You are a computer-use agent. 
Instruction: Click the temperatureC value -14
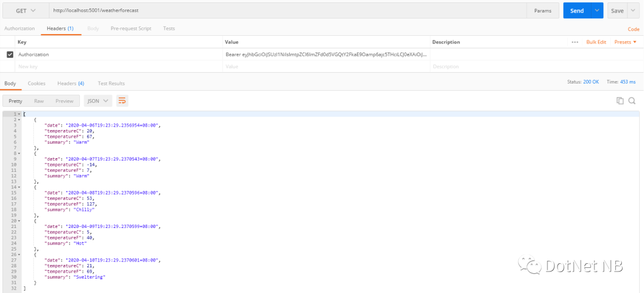[92, 164]
